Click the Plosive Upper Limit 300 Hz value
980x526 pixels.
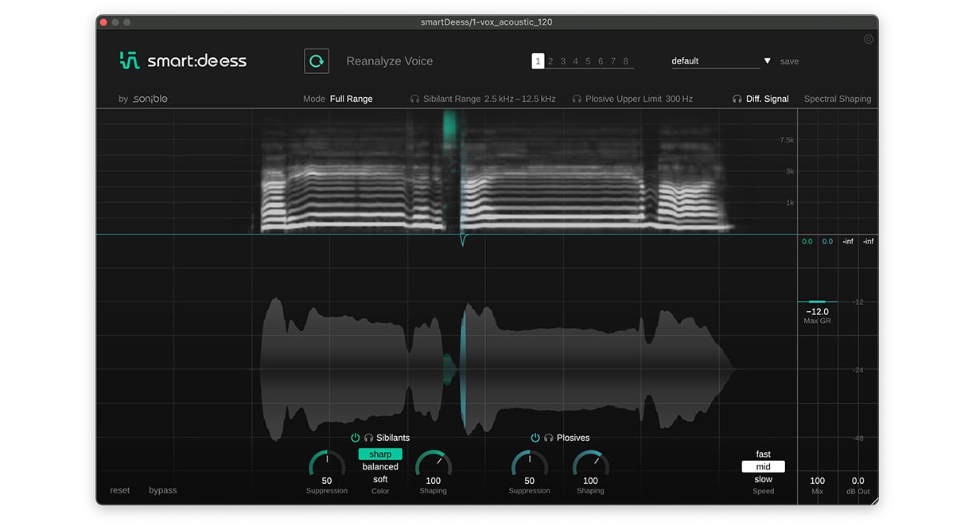tap(679, 99)
